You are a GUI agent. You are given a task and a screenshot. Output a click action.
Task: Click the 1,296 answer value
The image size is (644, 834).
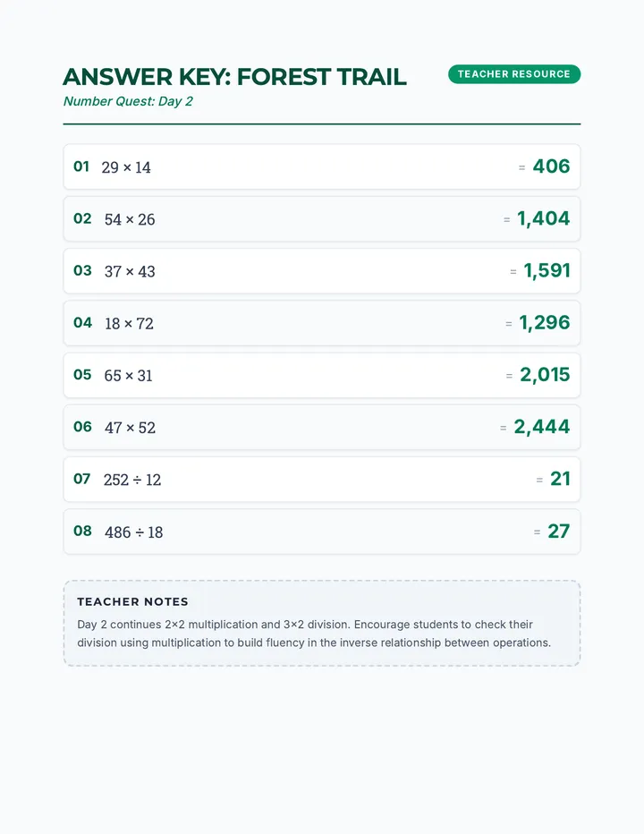[x=545, y=323]
